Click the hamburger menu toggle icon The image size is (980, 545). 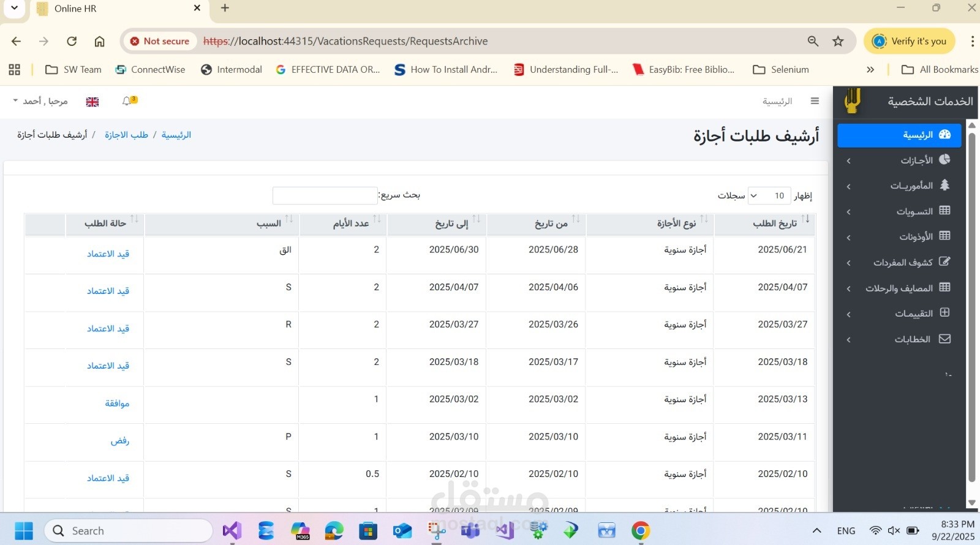tap(815, 101)
